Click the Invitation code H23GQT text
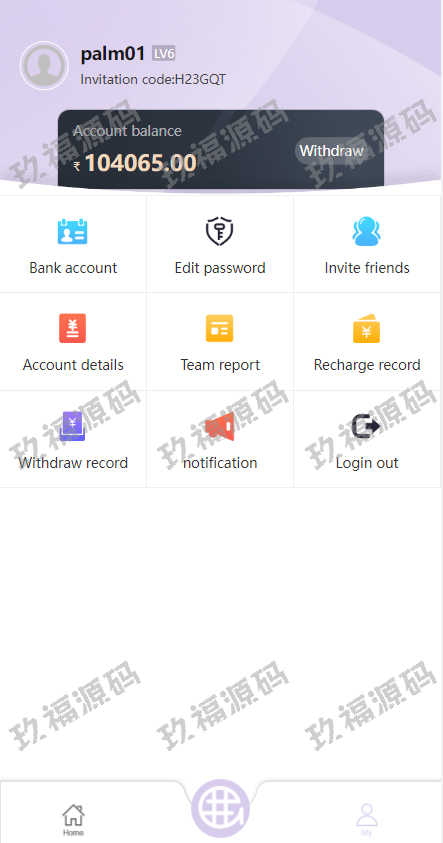Image resolution: width=443 pixels, height=843 pixels. [153, 80]
